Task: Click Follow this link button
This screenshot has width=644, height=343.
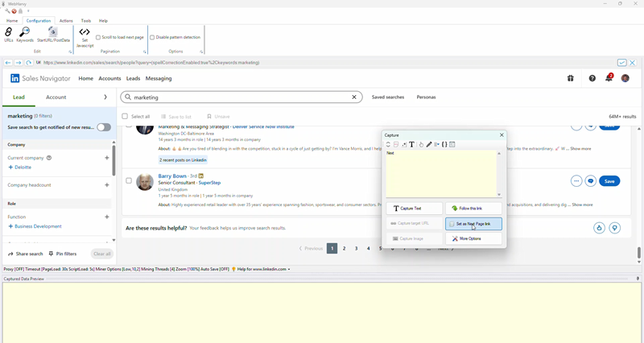Action: pyautogui.click(x=473, y=209)
